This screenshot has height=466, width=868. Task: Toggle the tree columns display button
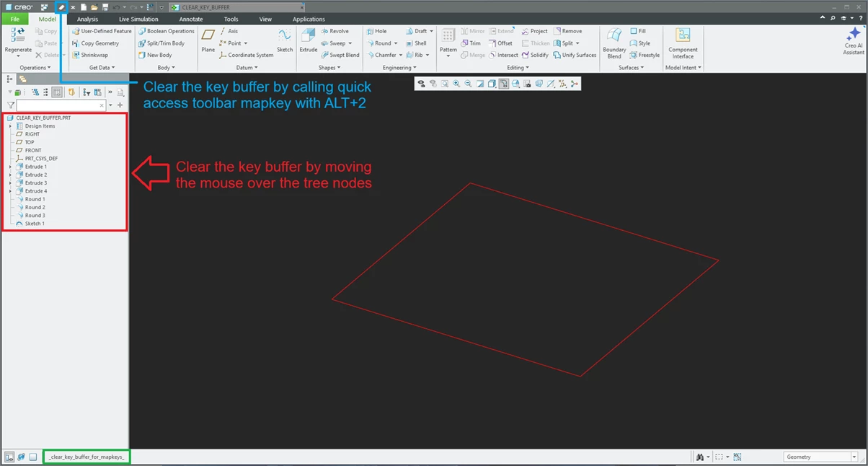tap(57, 92)
